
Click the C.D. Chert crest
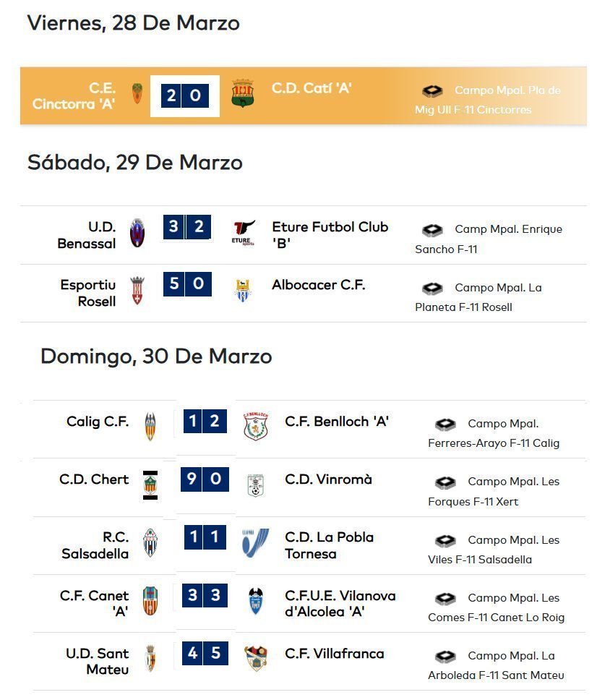pyautogui.click(x=150, y=485)
